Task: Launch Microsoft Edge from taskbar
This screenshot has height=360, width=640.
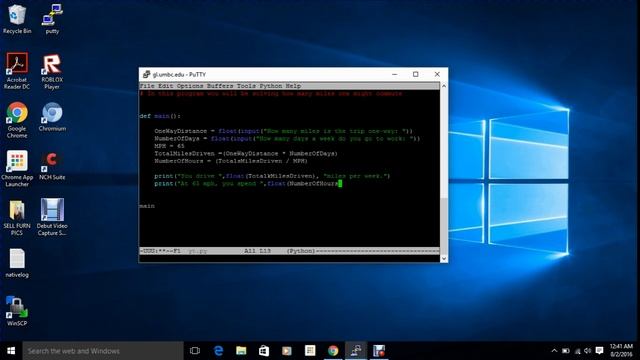Action: (x=218, y=351)
